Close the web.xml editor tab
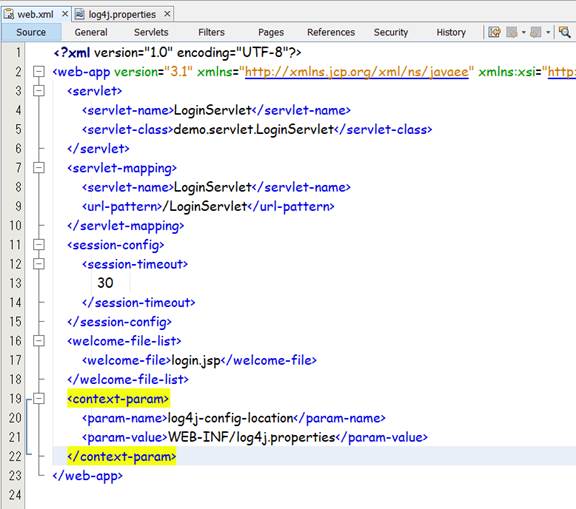576x509 pixels. pos(65,14)
